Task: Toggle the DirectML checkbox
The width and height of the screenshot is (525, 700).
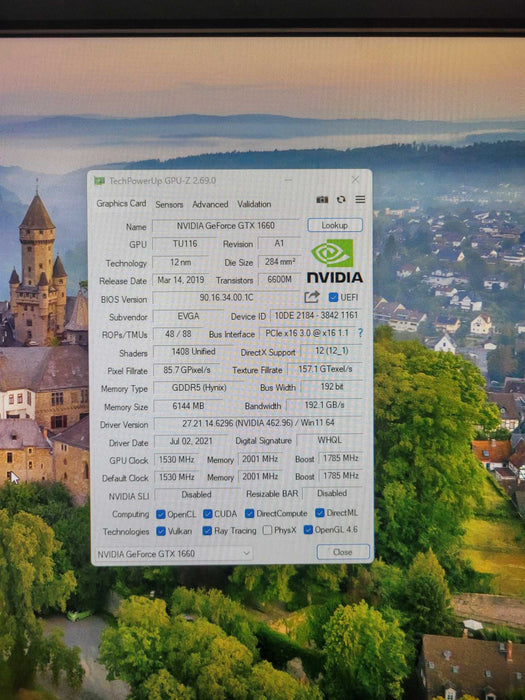Action: 320,512
